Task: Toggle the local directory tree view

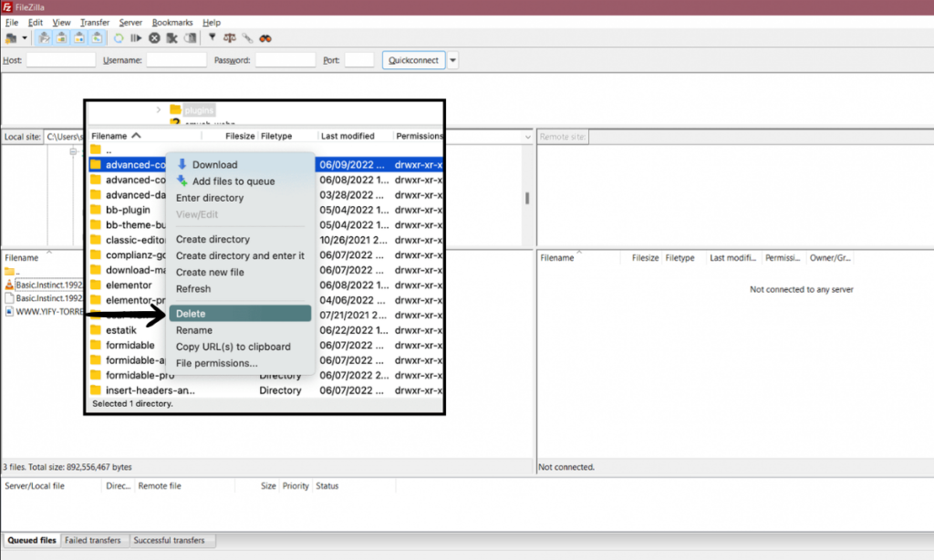Action: coord(62,38)
